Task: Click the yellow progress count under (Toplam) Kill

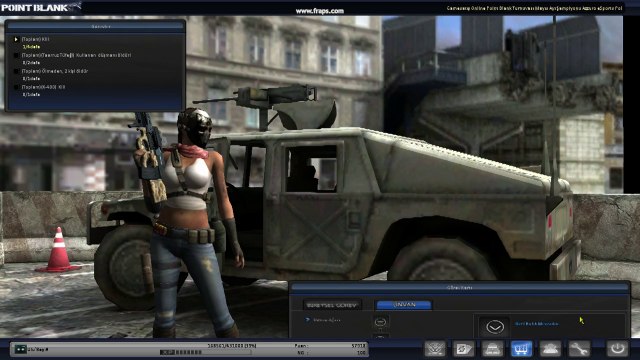Action: click(x=31, y=47)
